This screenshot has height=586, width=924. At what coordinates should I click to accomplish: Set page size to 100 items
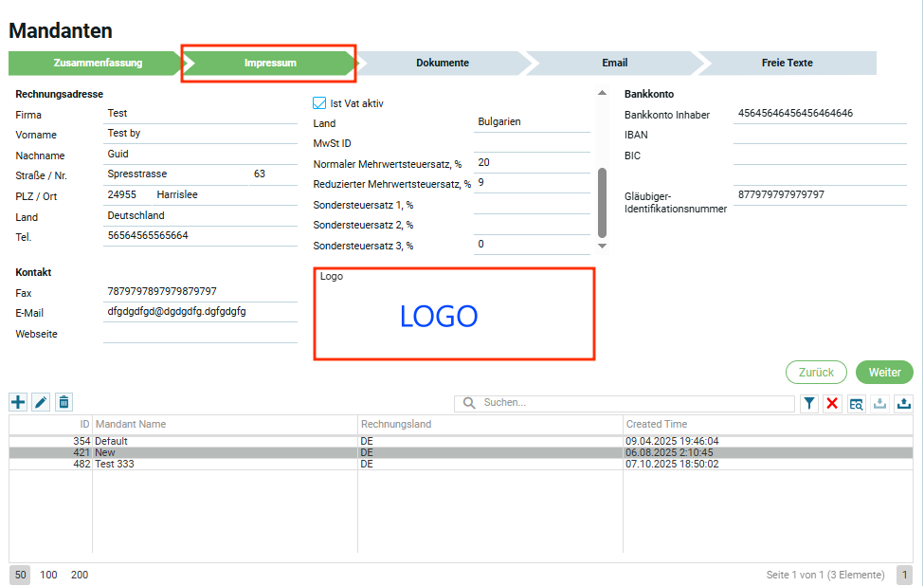click(x=48, y=575)
